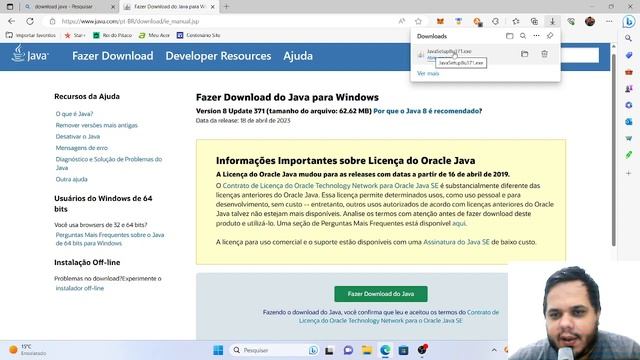Open the downloads folder from Downloads panel
This screenshot has height=360, width=640.
[509, 36]
